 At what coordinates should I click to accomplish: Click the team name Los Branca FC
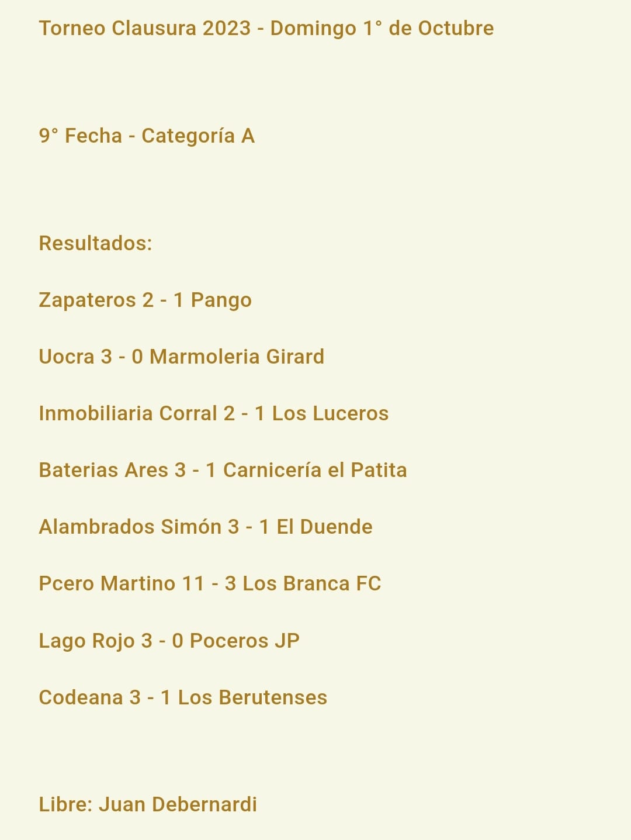click(311, 583)
